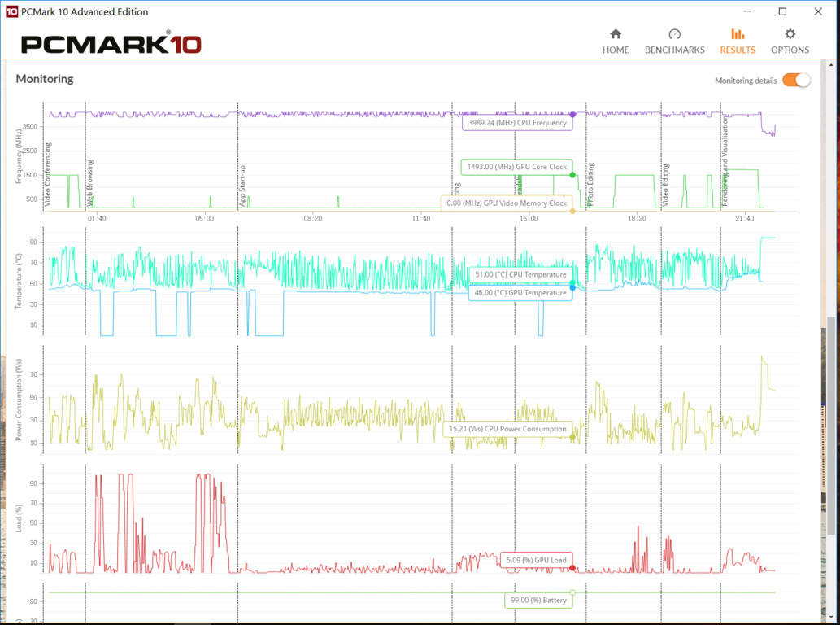Click the Photo Editing marker label
The image size is (840, 625).
[x=591, y=185]
